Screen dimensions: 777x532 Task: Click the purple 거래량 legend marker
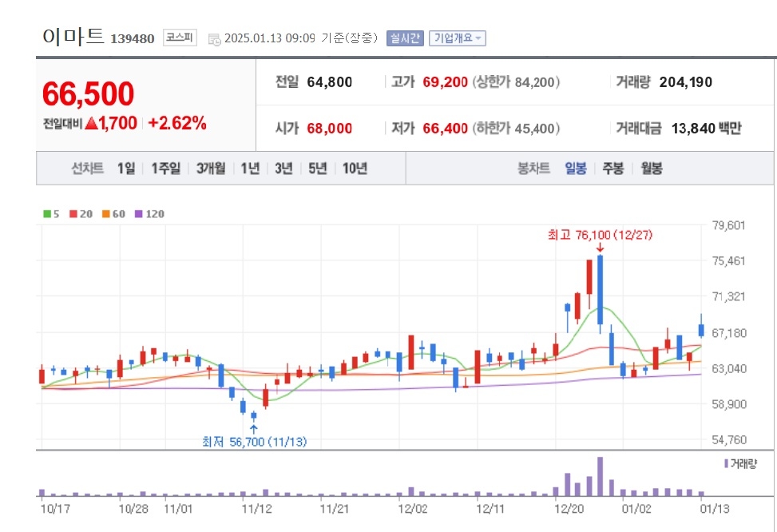click(726, 463)
